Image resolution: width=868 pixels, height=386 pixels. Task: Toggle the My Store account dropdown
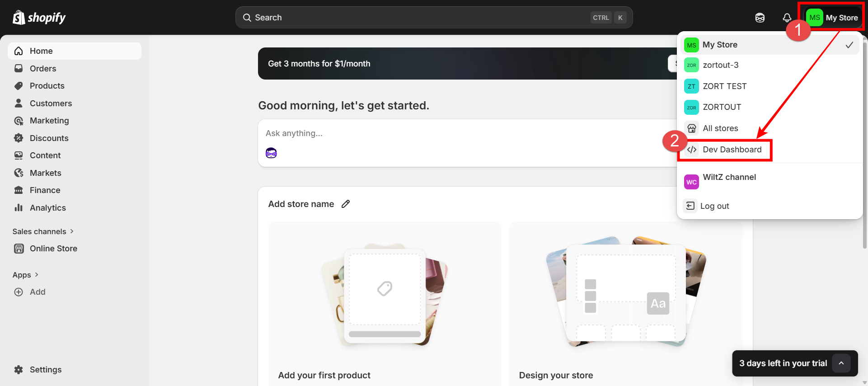point(834,18)
